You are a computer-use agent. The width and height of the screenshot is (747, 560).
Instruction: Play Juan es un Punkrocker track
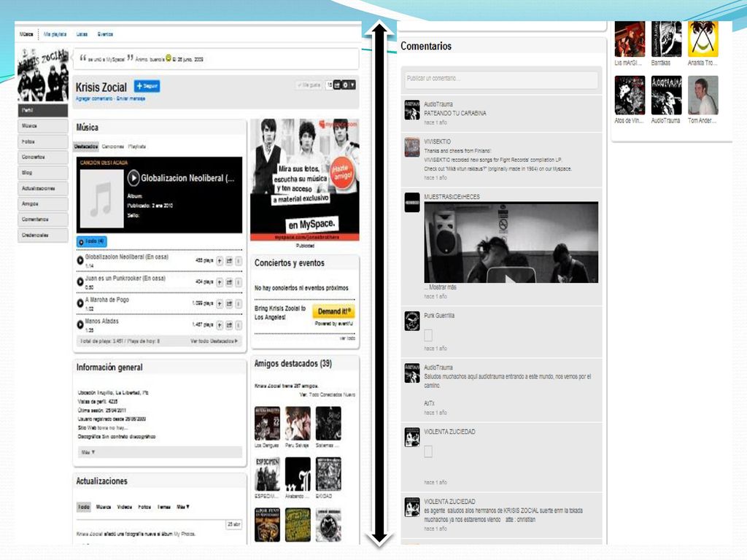point(80,281)
